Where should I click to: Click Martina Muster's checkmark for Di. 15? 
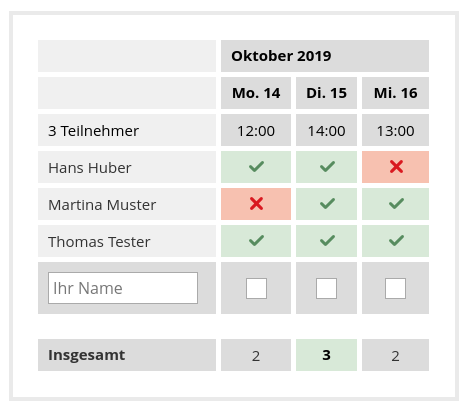327,204
